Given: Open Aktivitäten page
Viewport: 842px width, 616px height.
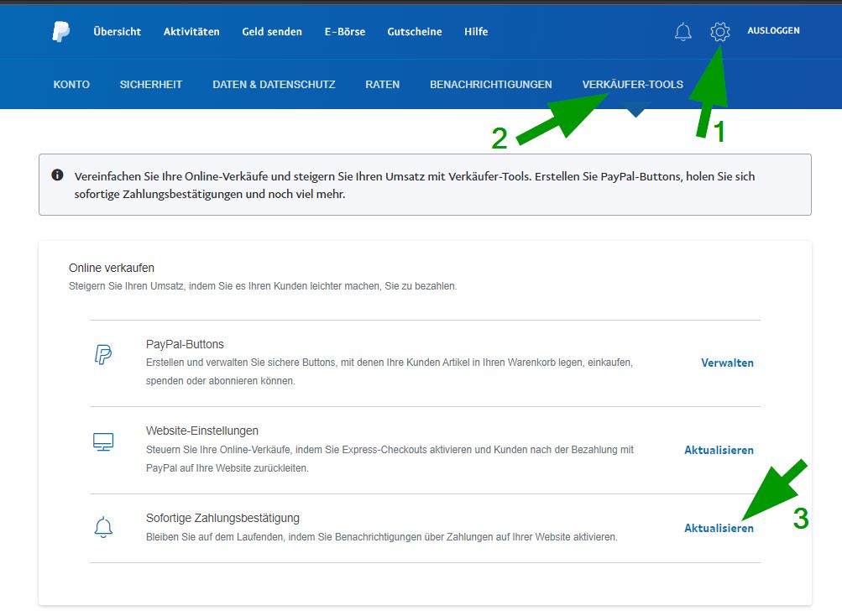Looking at the screenshot, I should (191, 32).
